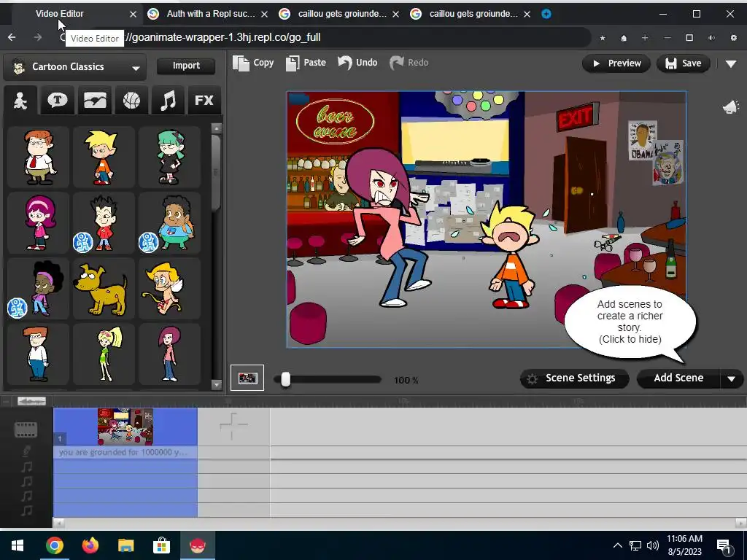Launch Firefox from the taskbar
This screenshot has height=560, width=747.
point(90,545)
